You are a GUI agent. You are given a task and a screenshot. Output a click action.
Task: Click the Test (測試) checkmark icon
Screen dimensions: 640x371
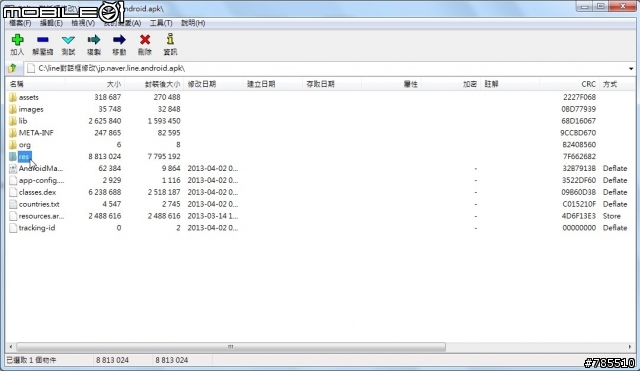[x=68, y=40]
